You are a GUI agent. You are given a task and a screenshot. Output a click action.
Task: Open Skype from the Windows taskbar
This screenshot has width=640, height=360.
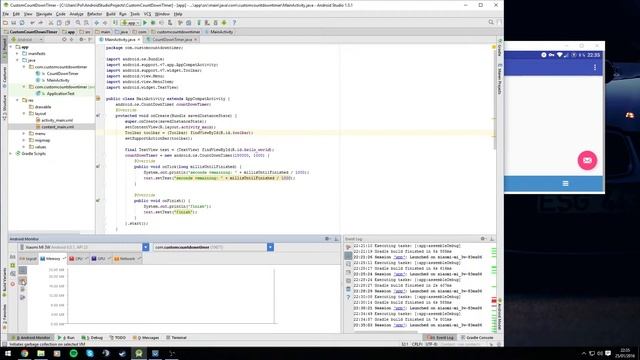[90, 353]
